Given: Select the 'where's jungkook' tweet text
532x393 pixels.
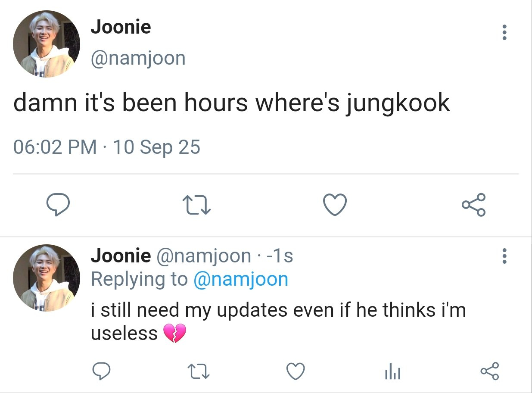Looking at the screenshot, I should (231, 103).
